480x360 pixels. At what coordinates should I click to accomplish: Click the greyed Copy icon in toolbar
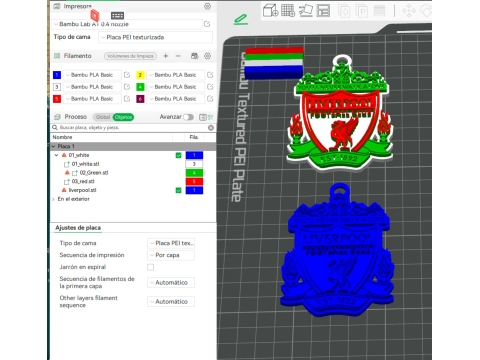(x=344, y=11)
